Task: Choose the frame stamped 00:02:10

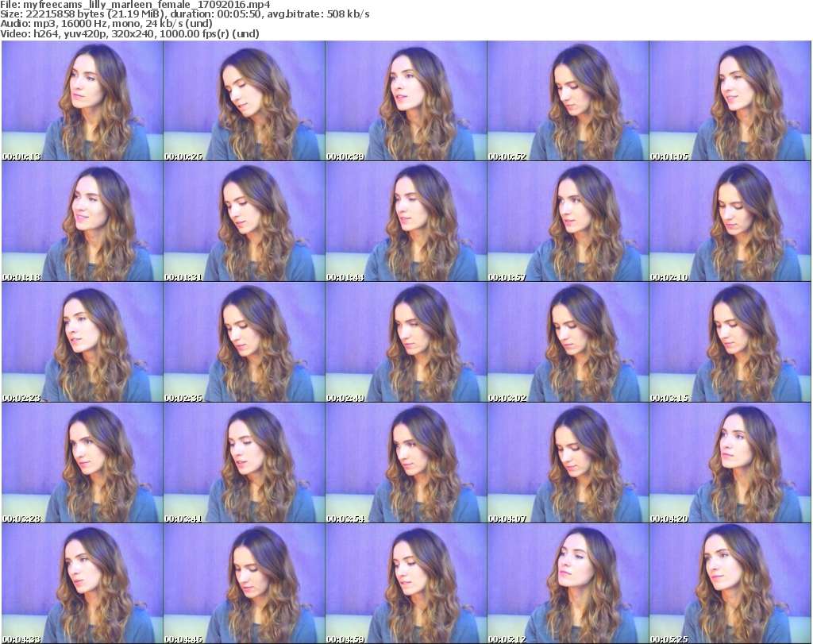Action: tap(730, 222)
